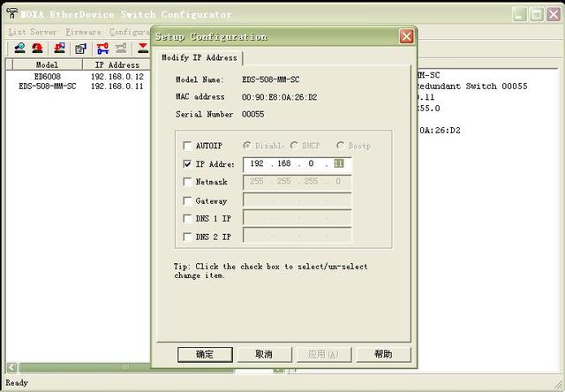Select the ED6008 device row

point(78,77)
